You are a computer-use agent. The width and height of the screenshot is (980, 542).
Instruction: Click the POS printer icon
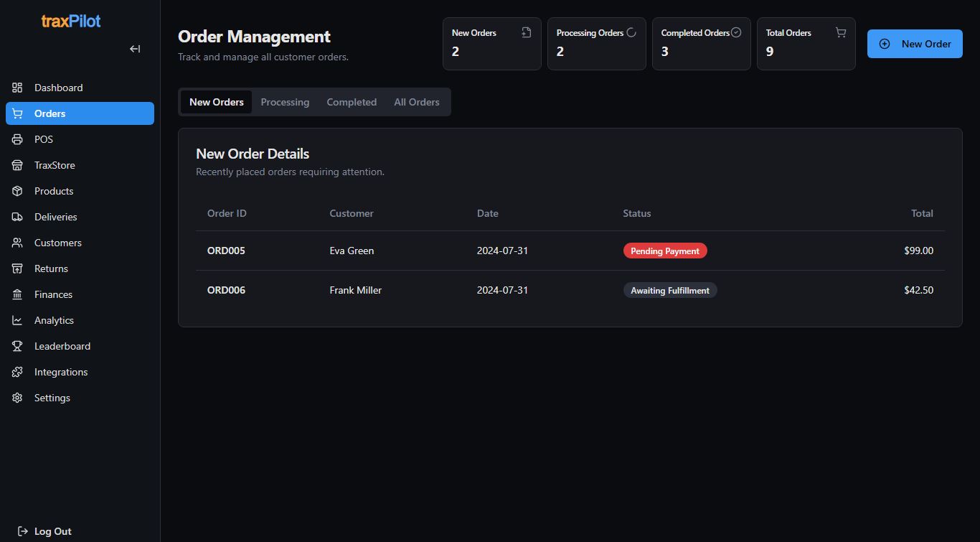click(17, 139)
